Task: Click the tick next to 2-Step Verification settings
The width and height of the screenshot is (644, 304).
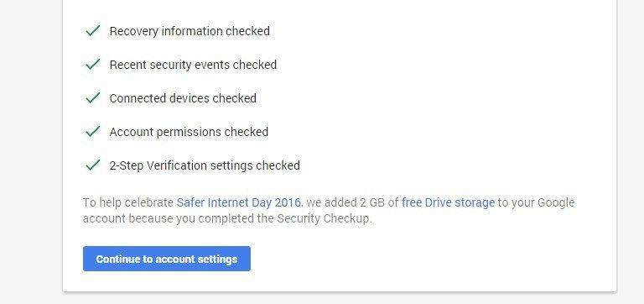Action: click(x=93, y=165)
